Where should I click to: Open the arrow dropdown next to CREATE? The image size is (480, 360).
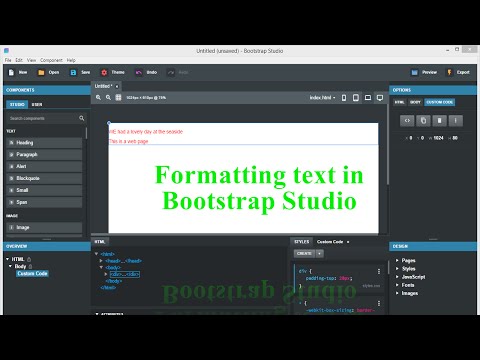pos(319,254)
